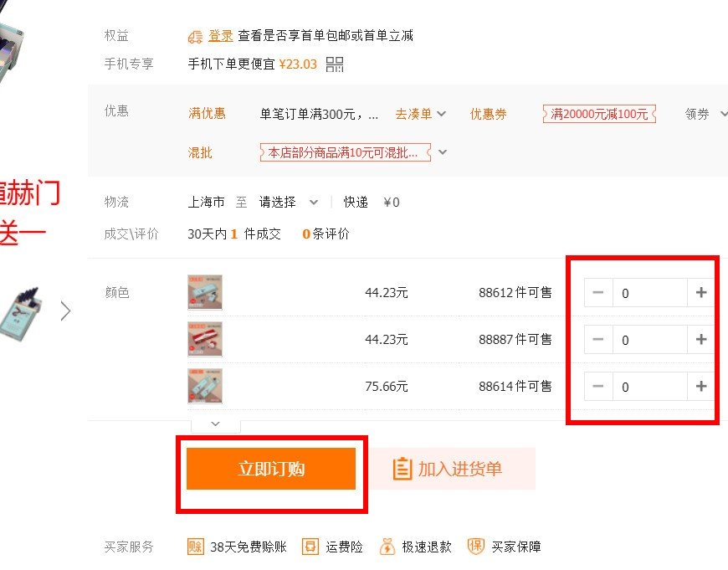Expand more color variants with the arrow
The width and height of the screenshot is (728, 570).
coord(215,424)
